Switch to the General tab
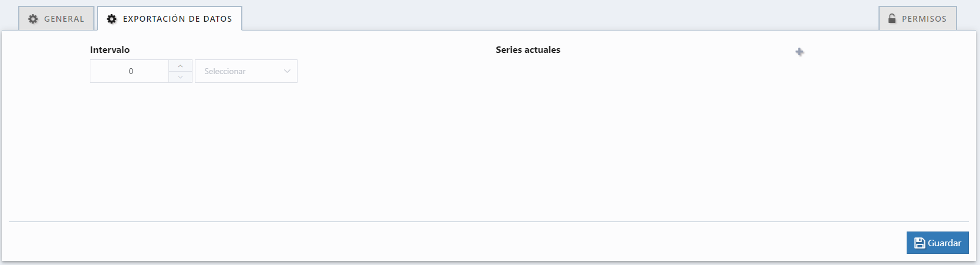Screen dimensions: 980x265 56,19
